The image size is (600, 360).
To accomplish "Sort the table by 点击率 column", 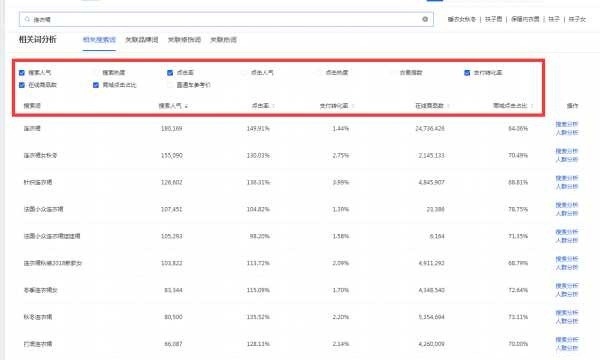I will tap(263, 106).
